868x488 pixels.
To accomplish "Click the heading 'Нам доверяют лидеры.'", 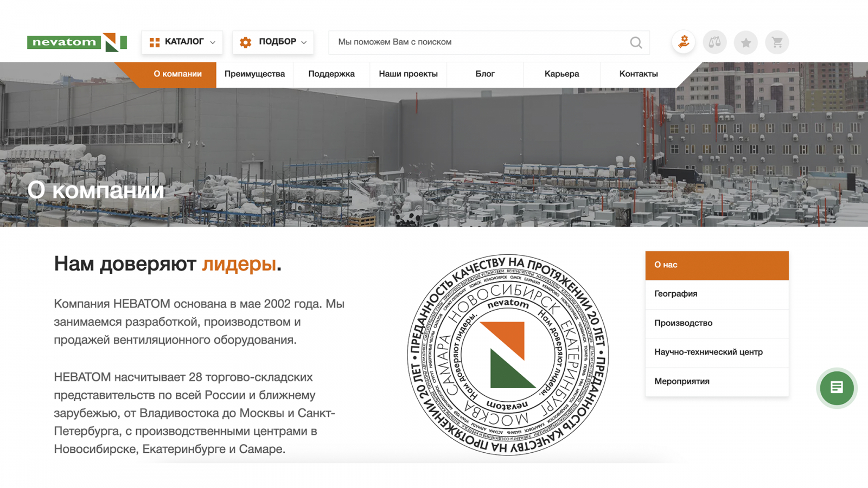I will click(168, 264).
